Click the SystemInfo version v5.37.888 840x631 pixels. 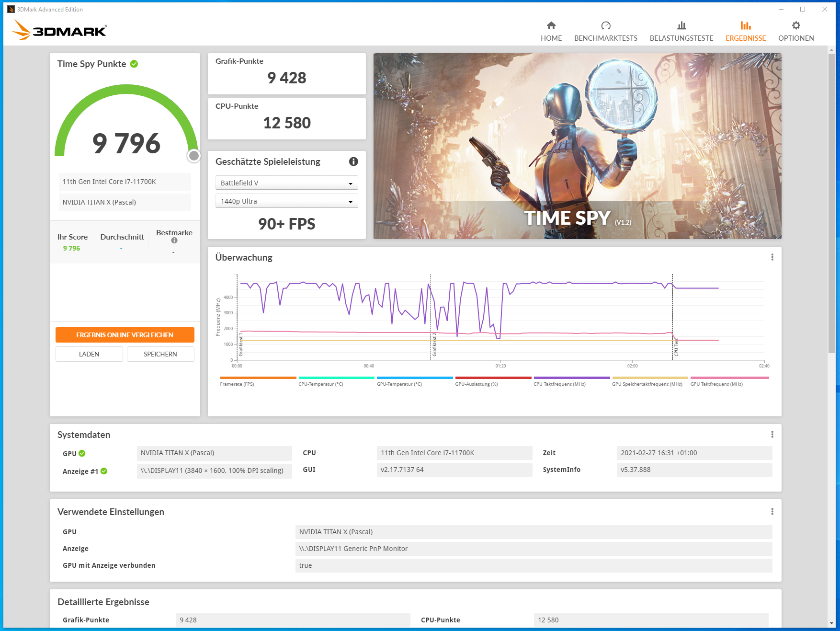tap(694, 470)
